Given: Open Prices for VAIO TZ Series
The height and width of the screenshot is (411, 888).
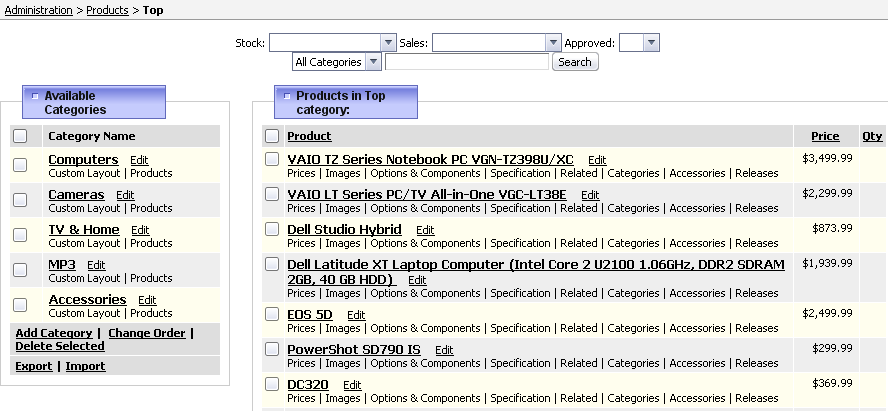Looking at the screenshot, I should pos(301,173).
